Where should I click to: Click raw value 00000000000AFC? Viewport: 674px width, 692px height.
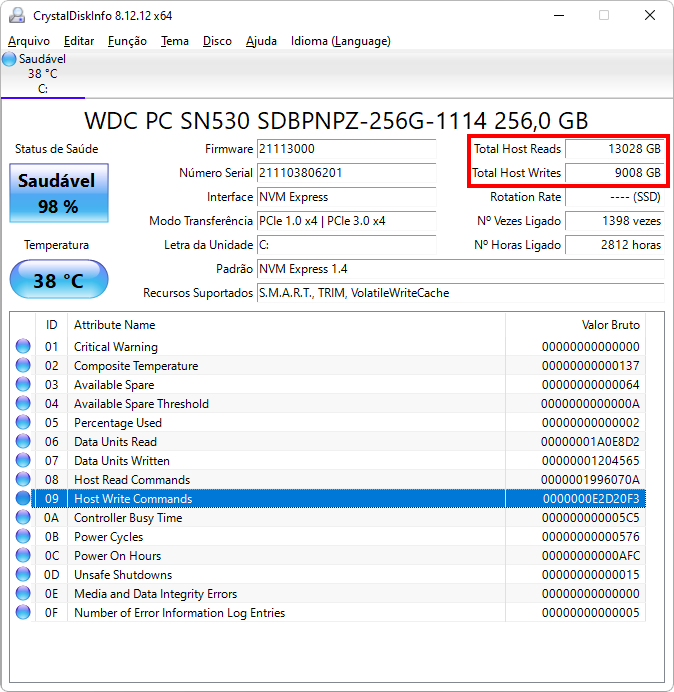coord(591,556)
